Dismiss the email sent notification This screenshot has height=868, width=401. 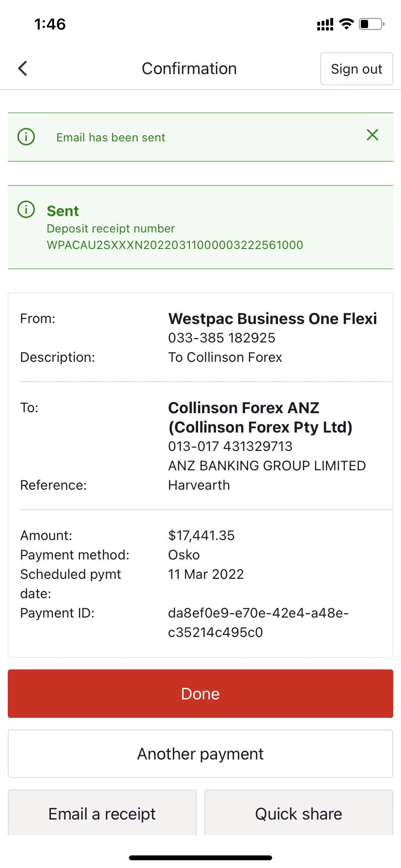point(372,135)
